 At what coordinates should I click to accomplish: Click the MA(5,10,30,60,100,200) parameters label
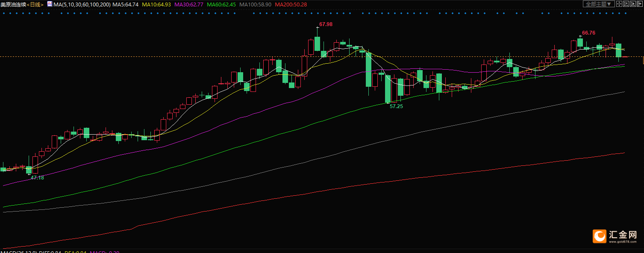pyautogui.click(x=82, y=4)
